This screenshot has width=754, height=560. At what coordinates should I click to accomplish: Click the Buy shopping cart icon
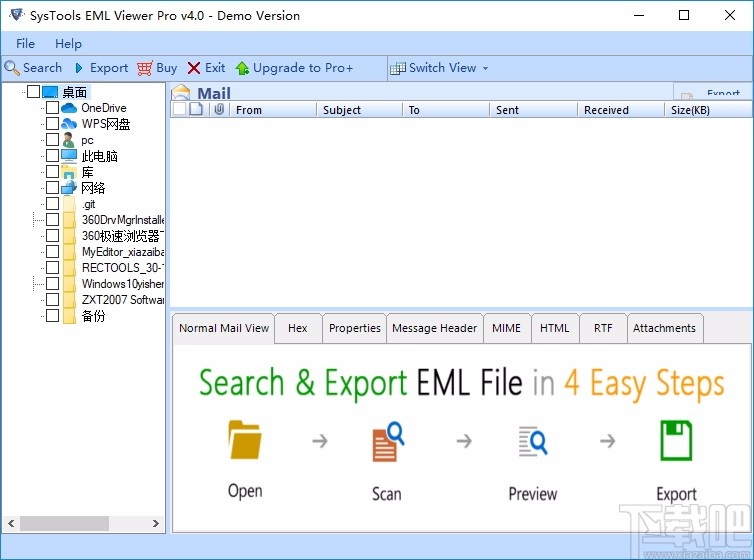click(x=145, y=68)
